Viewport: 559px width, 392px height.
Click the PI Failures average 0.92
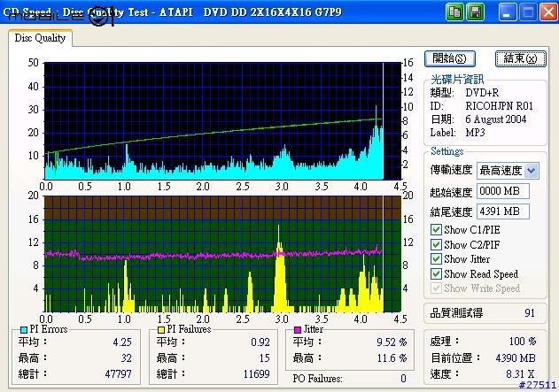tap(260, 342)
